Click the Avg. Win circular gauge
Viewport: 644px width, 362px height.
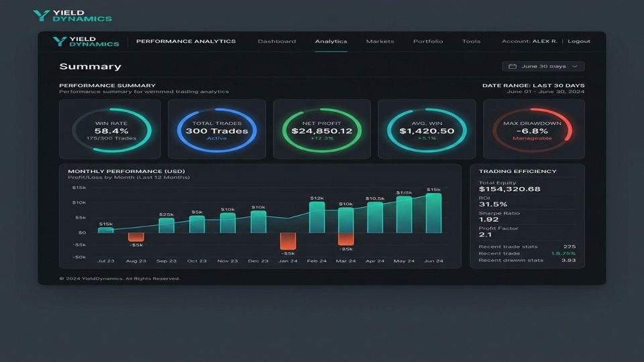(427, 131)
